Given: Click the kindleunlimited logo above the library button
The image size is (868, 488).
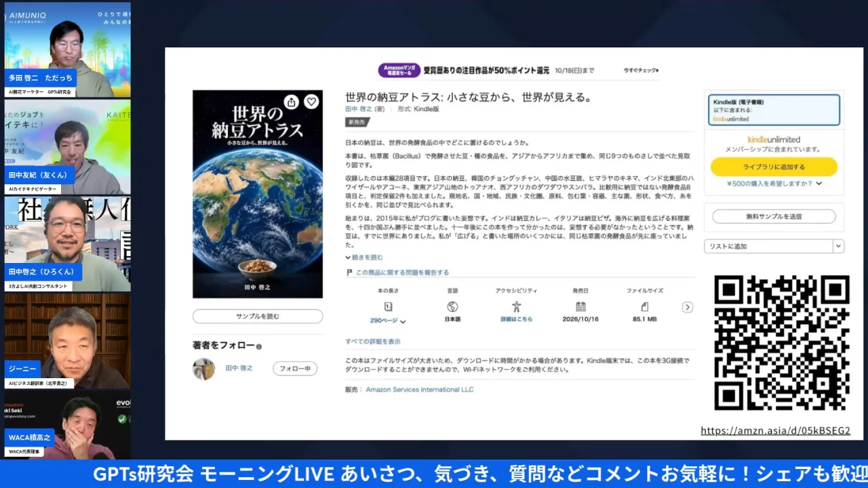Looking at the screenshot, I should (774, 140).
